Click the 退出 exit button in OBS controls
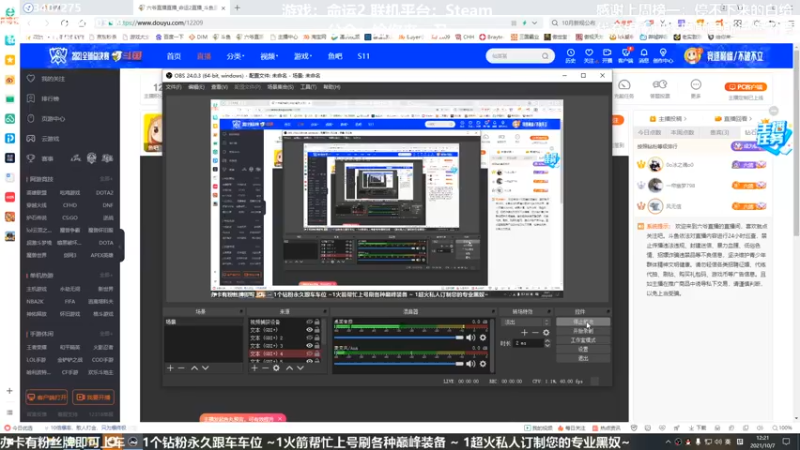 (583, 359)
